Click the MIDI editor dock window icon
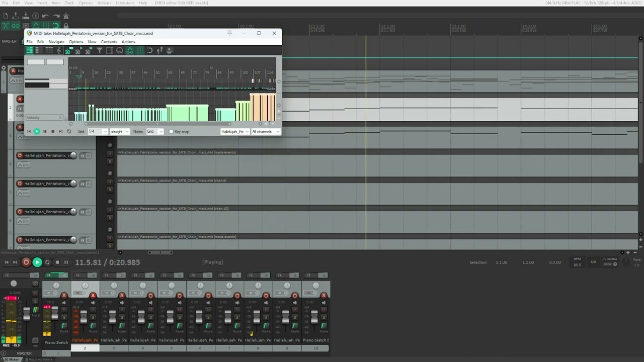Screen dimensions: 644x362 (x=169, y=50)
